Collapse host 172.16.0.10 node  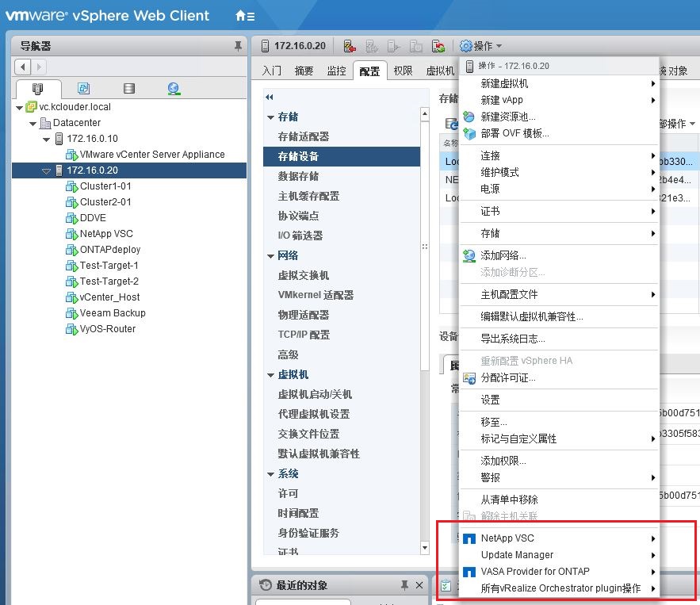click(46, 140)
